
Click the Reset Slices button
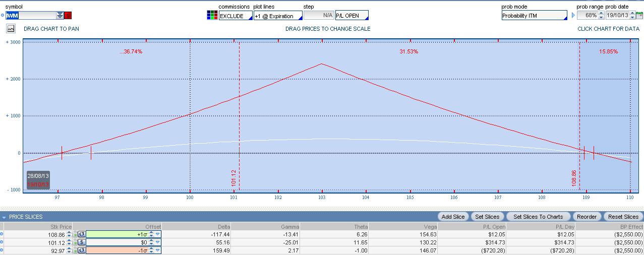point(624,217)
